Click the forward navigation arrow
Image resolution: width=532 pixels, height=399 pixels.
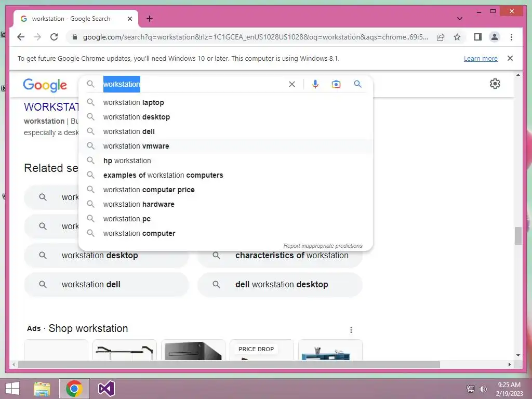(37, 37)
